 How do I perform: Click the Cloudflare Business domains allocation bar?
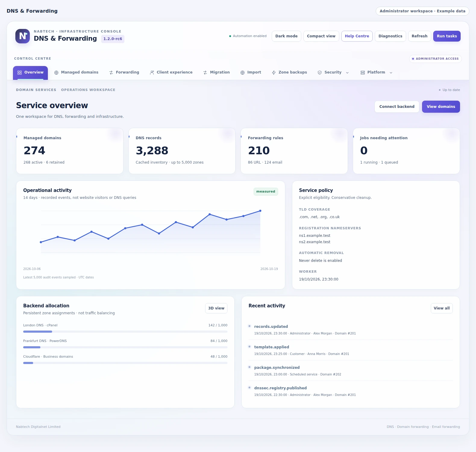(x=125, y=363)
